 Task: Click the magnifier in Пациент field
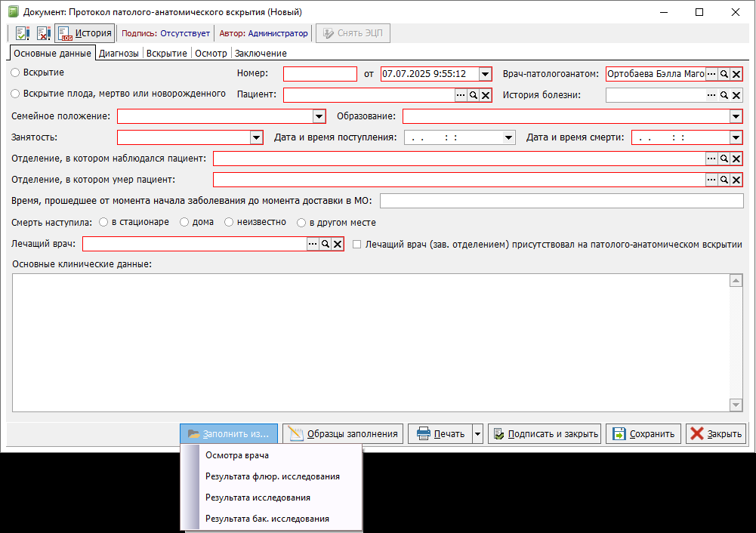pyautogui.click(x=474, y=95)
